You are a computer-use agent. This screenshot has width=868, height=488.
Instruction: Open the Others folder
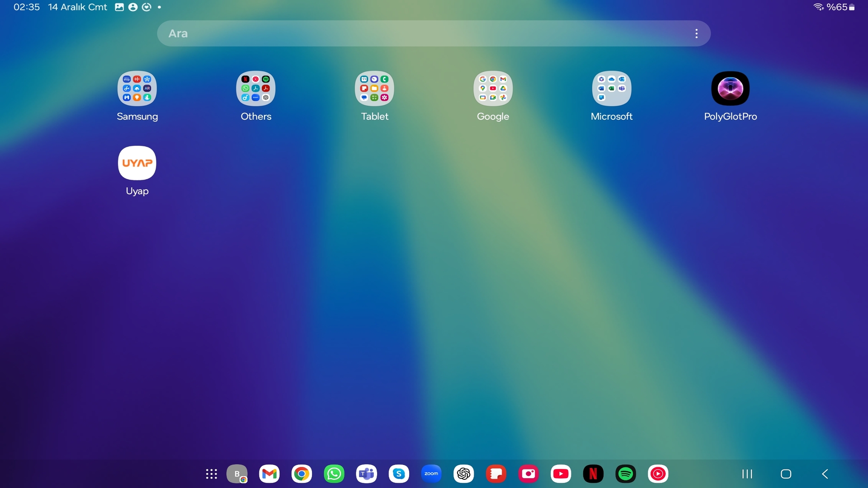pyautogui.click(x=256, y=89)
